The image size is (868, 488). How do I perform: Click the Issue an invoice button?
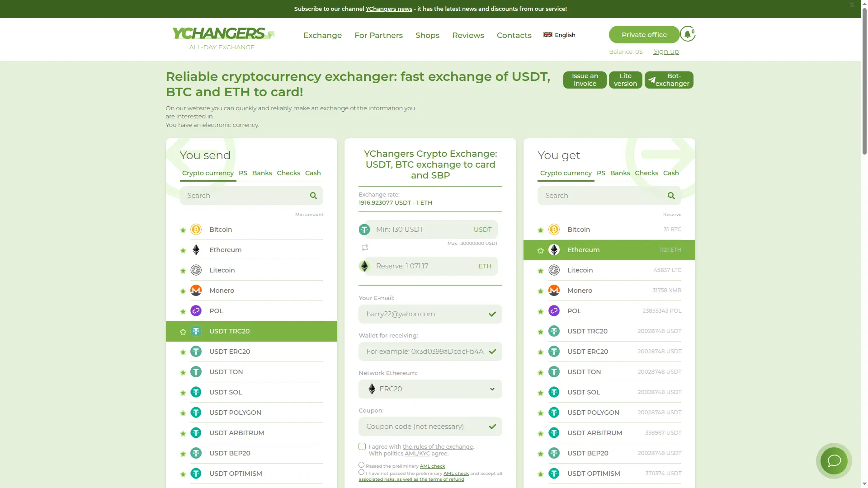[585, 80]
